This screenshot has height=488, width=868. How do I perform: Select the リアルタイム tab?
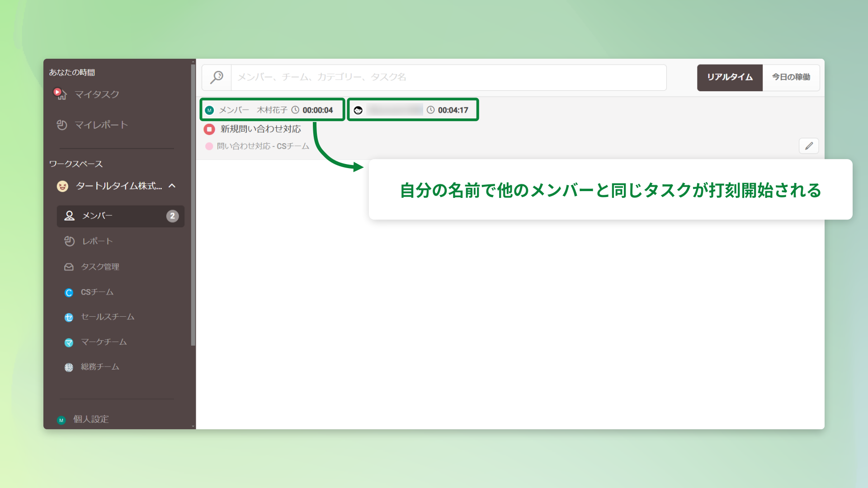pyautogui.click(x=729, y=77)
